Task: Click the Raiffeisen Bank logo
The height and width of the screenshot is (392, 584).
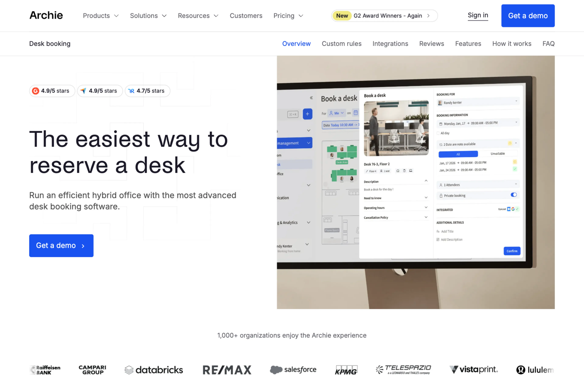Action: tap(45, 370)
